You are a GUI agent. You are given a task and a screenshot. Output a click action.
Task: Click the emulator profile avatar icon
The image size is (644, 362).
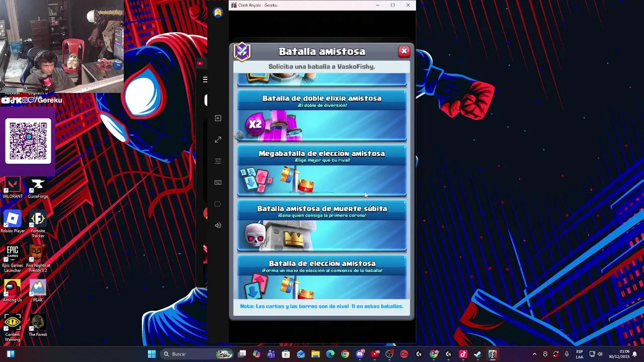point(218,13)
